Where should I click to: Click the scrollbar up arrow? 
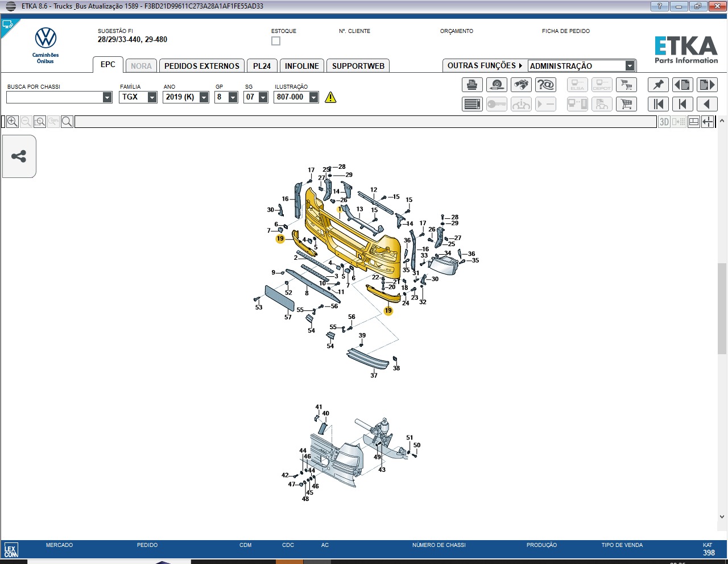tap(722, 121)
